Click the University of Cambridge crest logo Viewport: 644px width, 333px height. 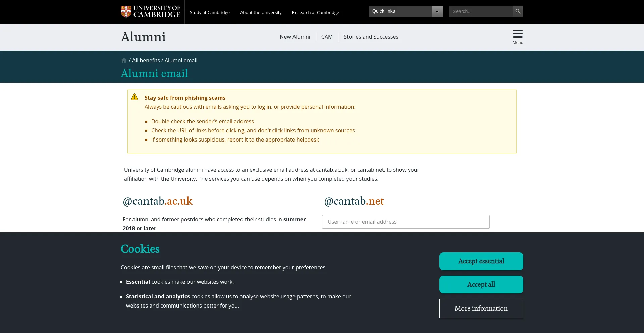151,12
